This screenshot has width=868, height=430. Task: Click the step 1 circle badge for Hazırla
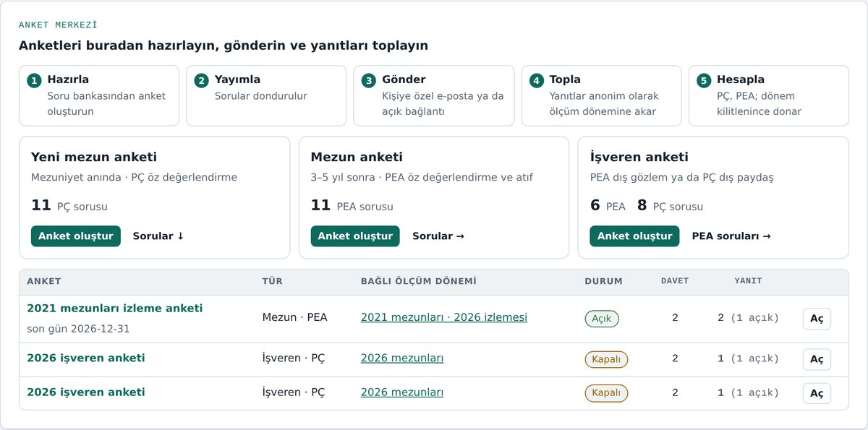(x=34, y=80)
